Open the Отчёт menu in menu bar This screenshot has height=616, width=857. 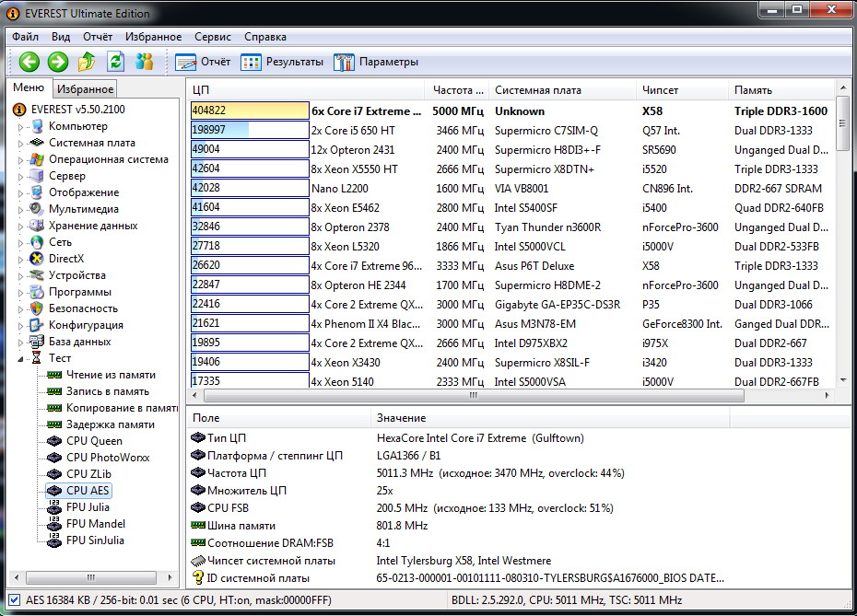[x=98, y=37]
